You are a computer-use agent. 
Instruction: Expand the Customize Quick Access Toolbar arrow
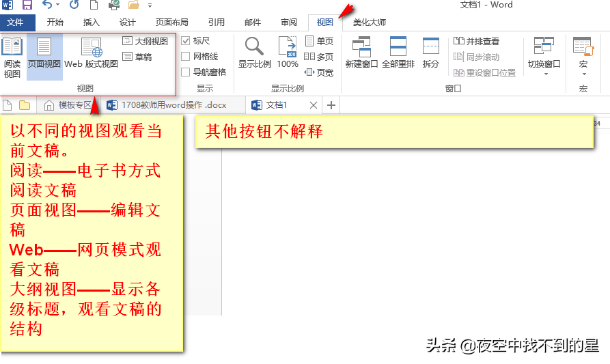(x=150, y=5)
